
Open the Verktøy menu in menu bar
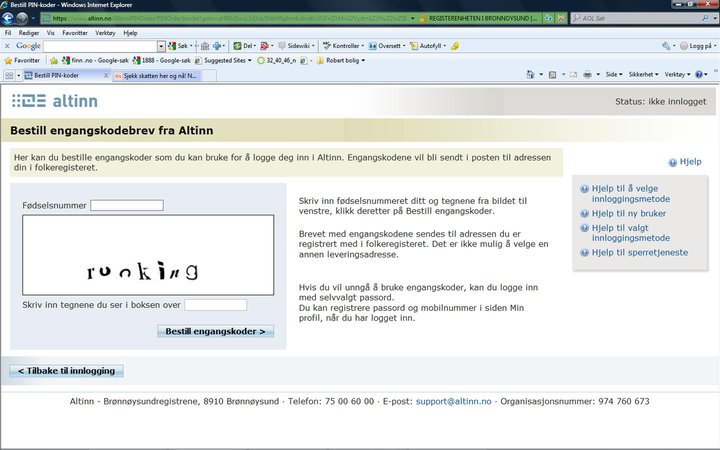point(105,33)
